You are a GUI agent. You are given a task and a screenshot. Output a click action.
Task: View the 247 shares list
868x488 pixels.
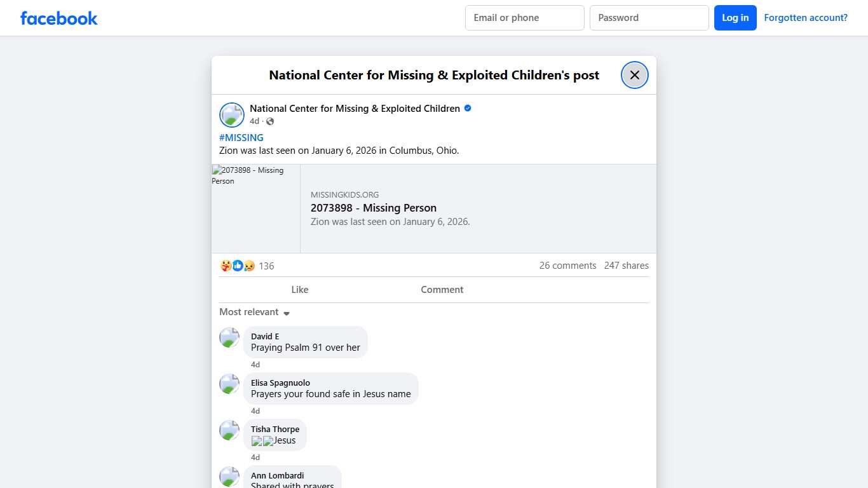(x=626, y=266)
